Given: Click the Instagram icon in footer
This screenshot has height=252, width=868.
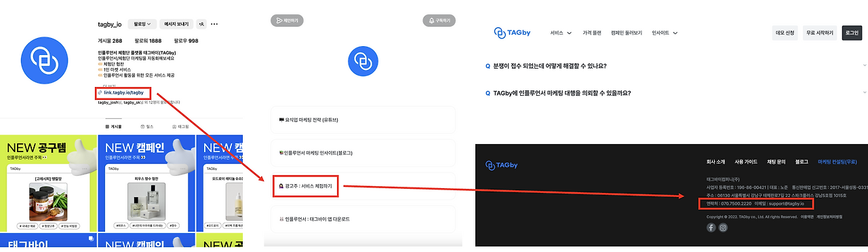Looking at the screenshot, I should tap(724, 228).
